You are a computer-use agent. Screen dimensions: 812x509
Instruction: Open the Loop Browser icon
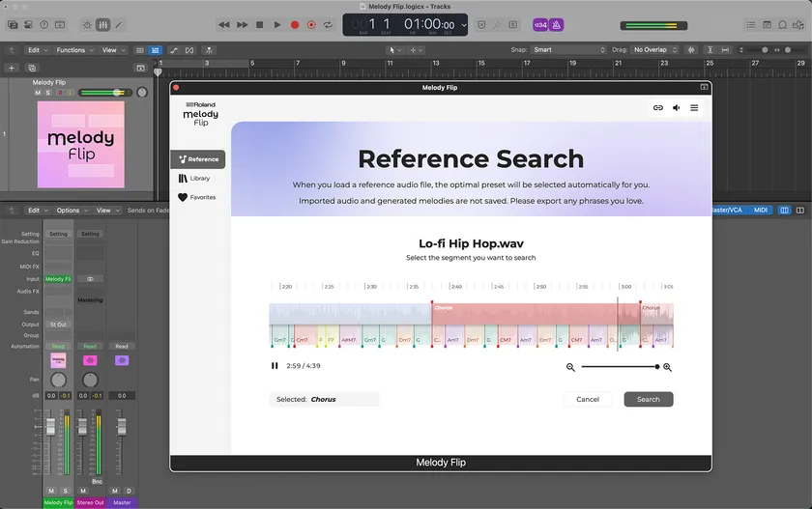[x=782, y=25]
